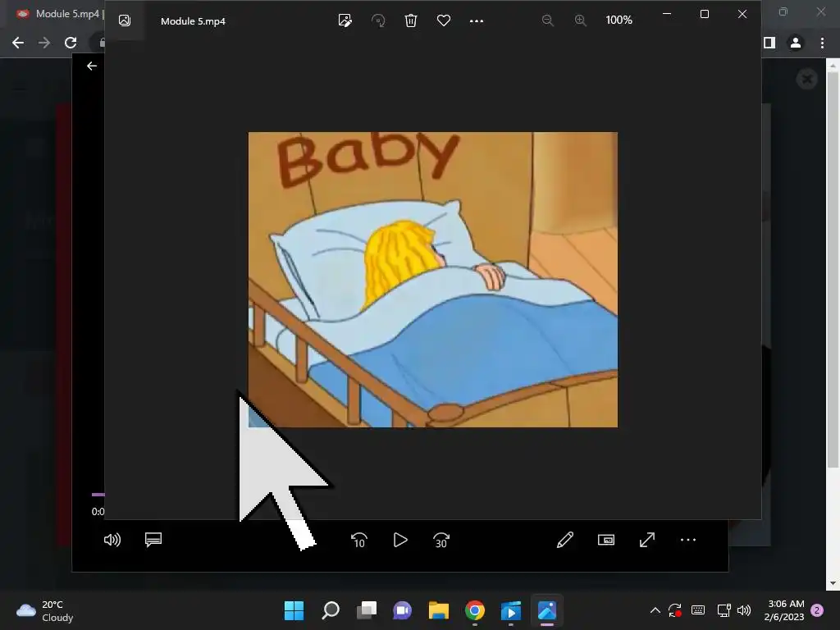
Task: Open the Chrome profile icon
Action: coord(796,43)
